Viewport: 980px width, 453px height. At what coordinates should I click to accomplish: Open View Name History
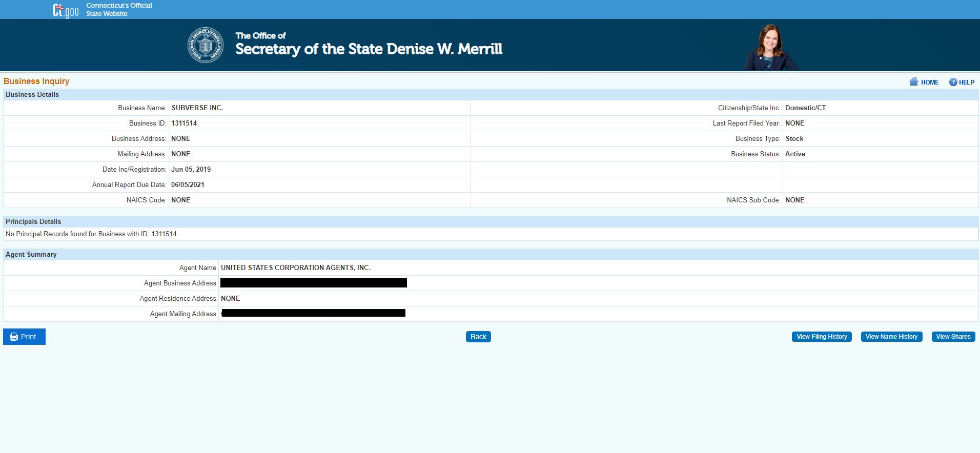point(891,337)
